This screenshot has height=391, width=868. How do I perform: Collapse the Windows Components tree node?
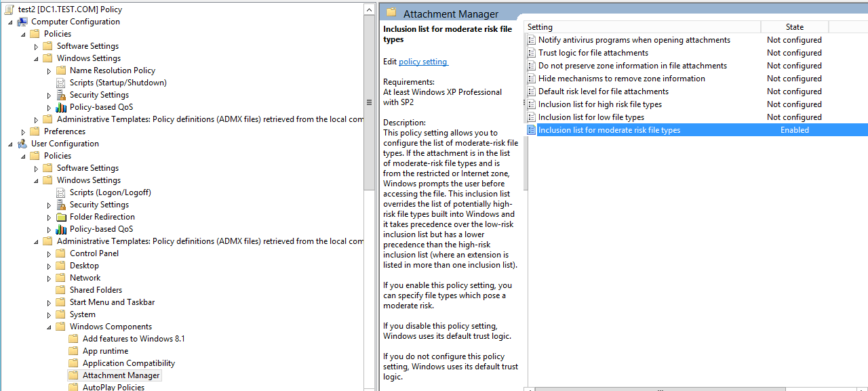(49, 327)
